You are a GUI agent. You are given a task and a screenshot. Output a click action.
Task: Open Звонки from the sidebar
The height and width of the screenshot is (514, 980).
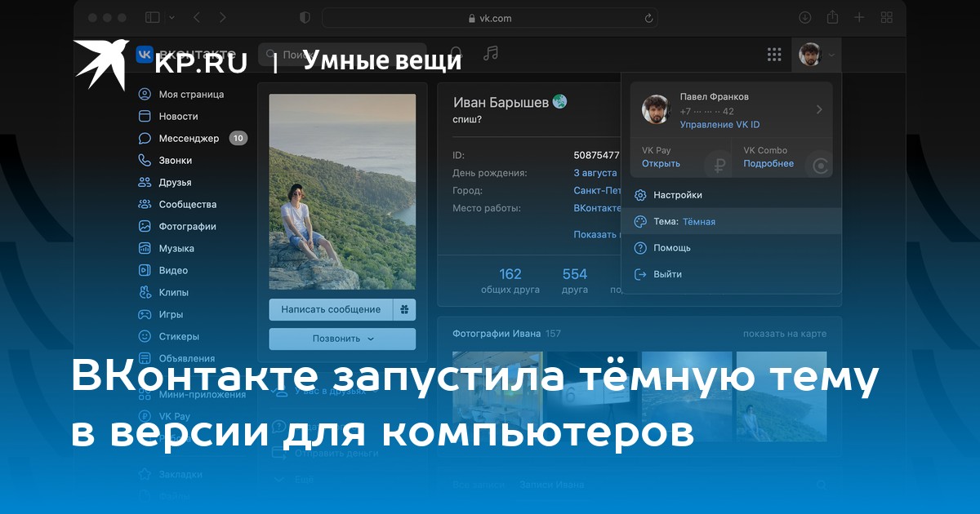(175, 161)
